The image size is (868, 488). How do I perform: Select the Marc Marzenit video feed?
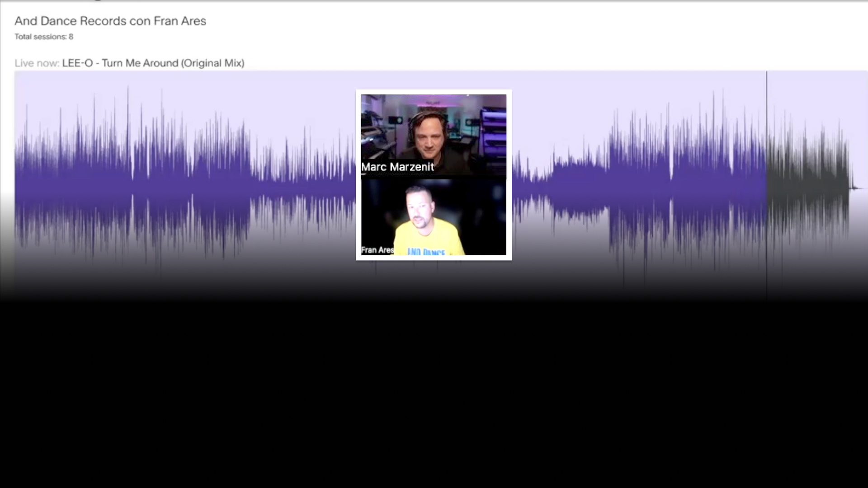[434, 134]
